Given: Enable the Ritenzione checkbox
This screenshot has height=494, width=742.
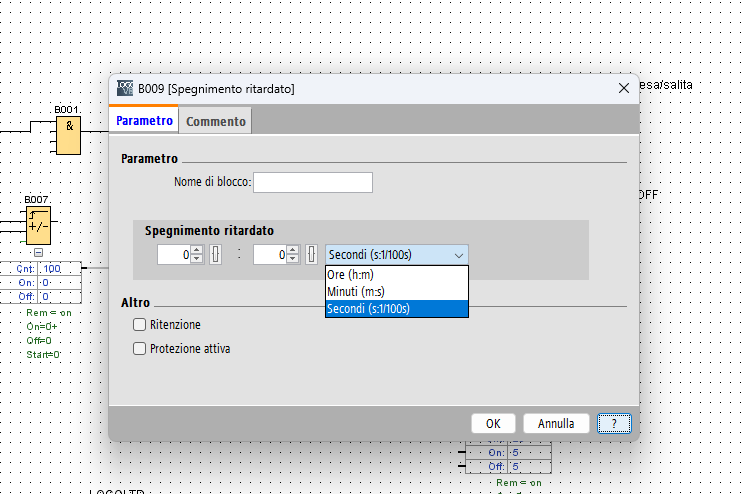Looking at the screenshot, I should click(x=140, y=325).
